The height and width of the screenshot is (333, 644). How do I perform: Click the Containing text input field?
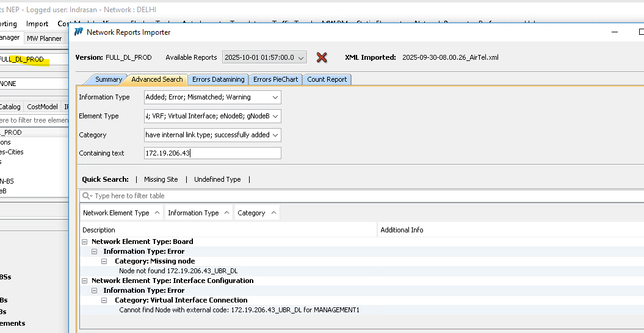coord(212,153)
